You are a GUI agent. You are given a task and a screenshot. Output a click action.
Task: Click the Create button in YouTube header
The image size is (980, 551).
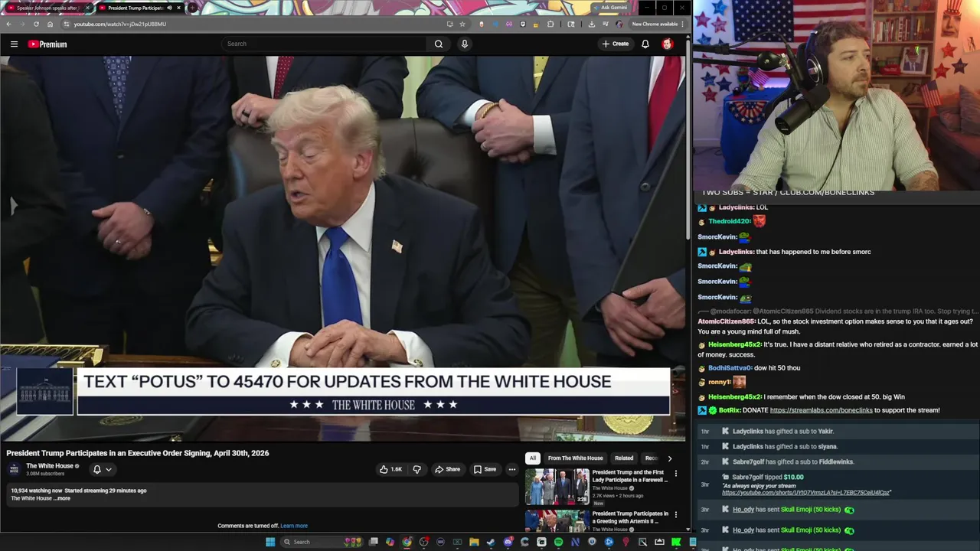[x=616, y=44]
